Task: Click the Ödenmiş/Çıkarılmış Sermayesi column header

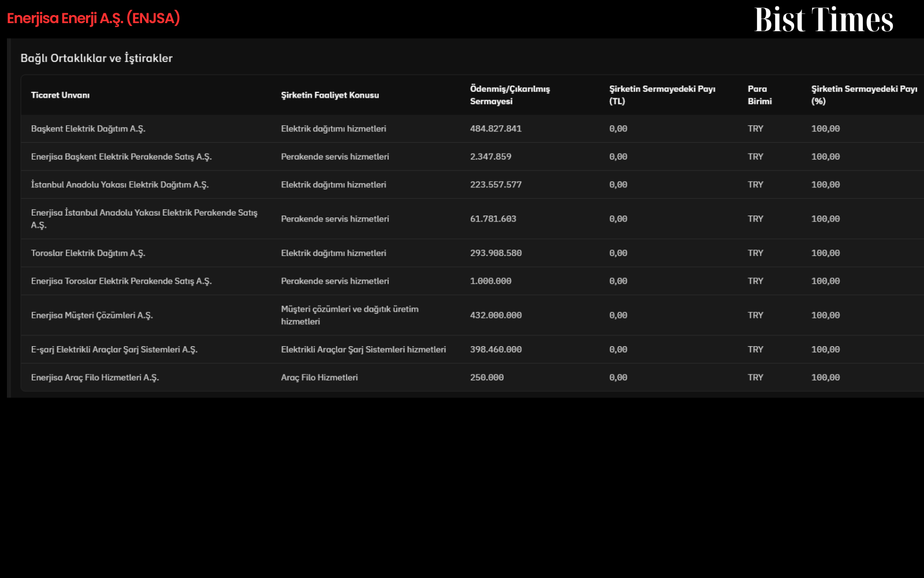Action: [510, 95]
